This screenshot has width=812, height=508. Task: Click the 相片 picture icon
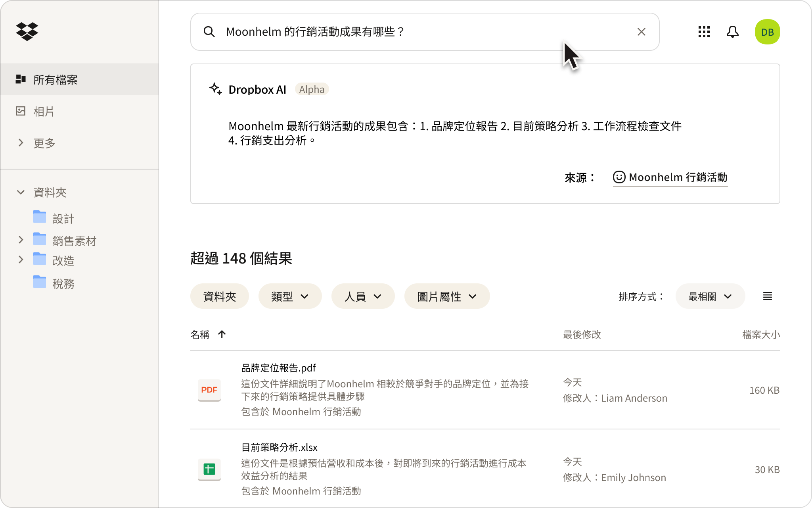coord(21,111)
